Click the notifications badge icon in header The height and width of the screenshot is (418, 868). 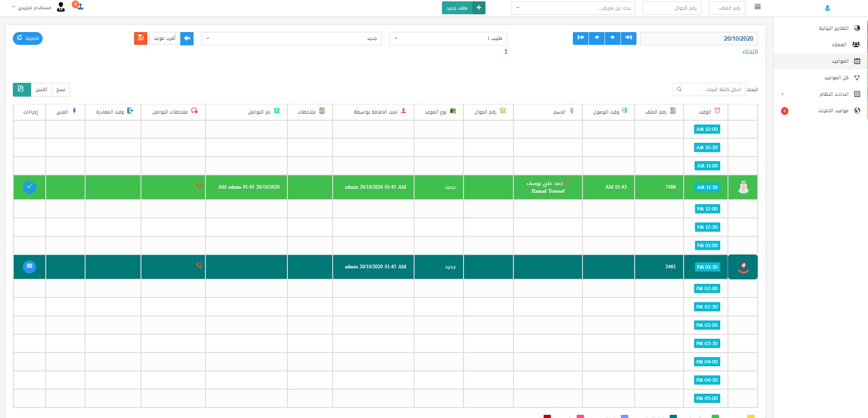[78, 6]
